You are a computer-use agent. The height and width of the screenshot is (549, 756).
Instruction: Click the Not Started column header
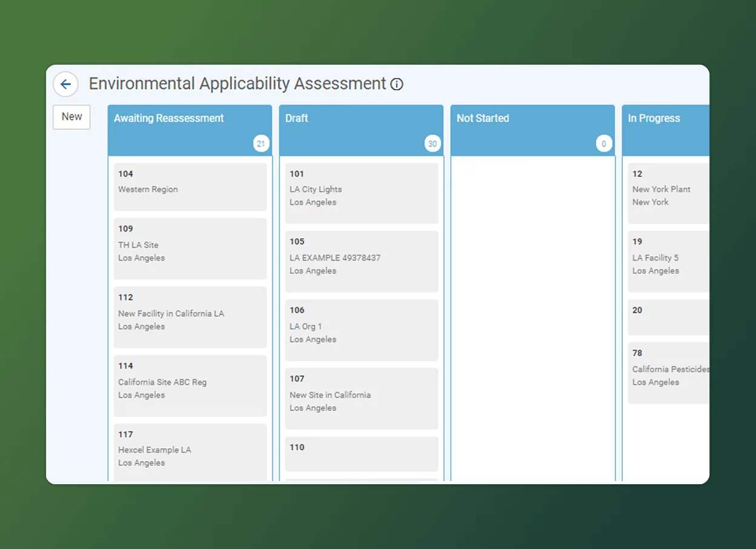coord(483,118)
